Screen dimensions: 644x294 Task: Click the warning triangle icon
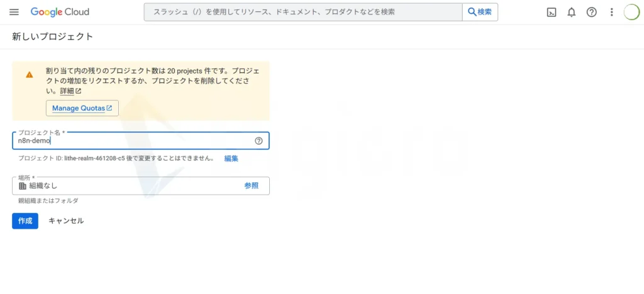click(x=29, y=75)
